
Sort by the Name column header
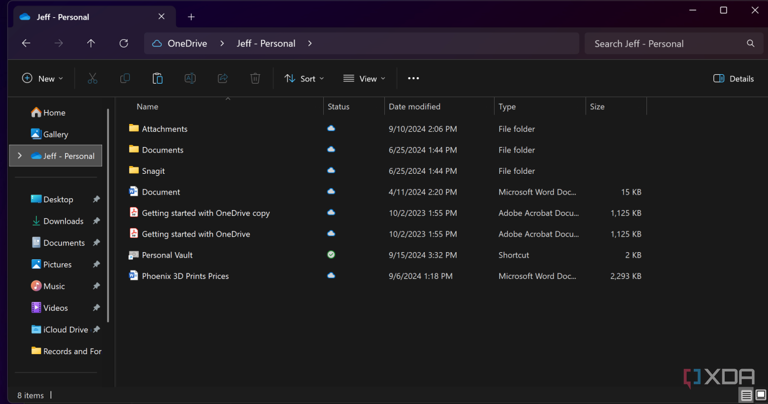tap(147, 106)
